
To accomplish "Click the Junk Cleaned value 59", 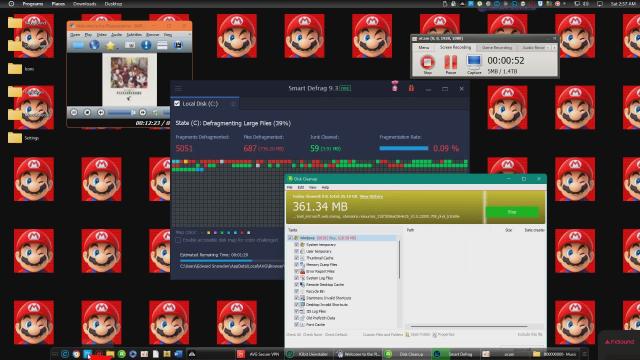I will (x=314, y=148).
